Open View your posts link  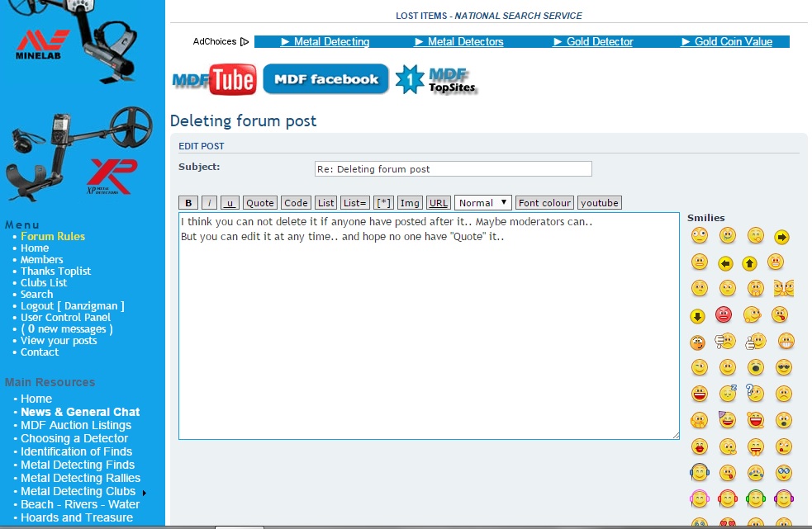pyautogui.click(x=59, y=340)
